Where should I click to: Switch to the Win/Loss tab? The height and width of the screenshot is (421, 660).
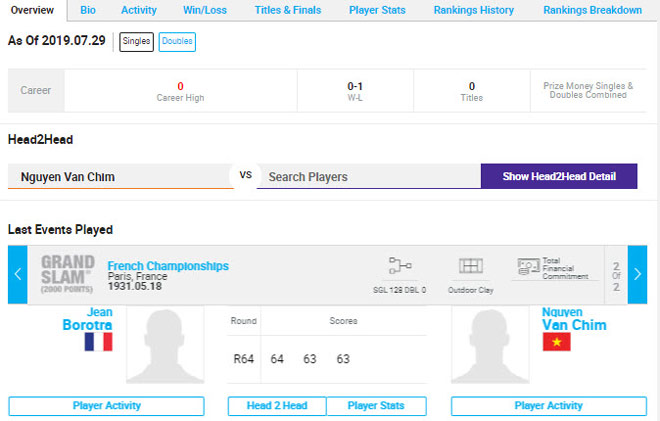tap(207, 10)
